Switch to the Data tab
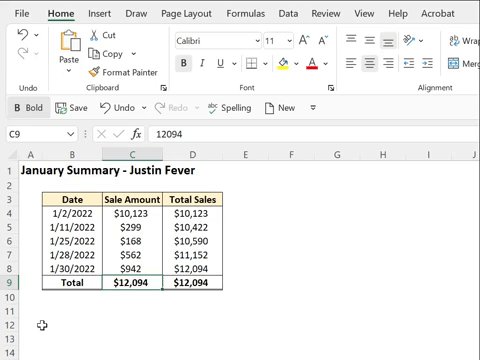480x360 pixels. (288, 14)
